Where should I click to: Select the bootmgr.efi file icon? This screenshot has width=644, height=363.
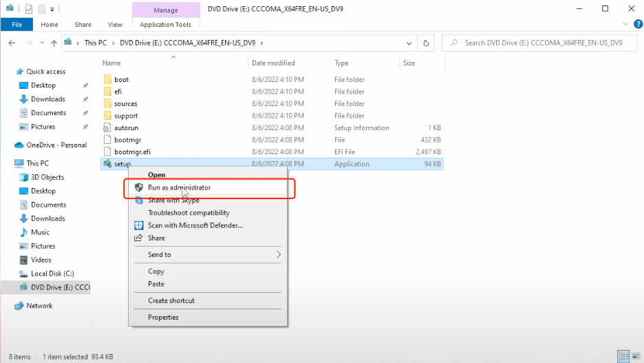tap(107, 152)
